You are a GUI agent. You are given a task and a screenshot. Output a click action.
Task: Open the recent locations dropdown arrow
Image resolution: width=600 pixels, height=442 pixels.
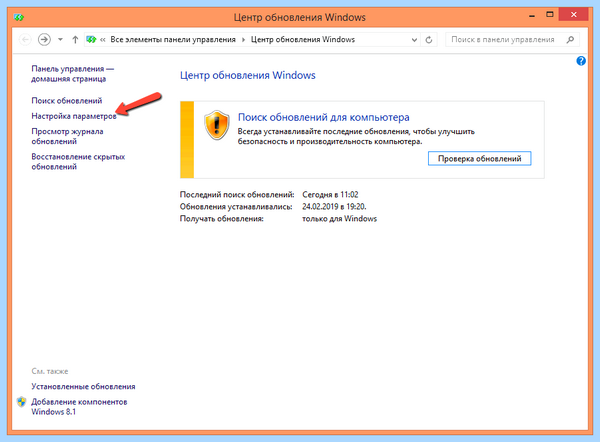tap(60, 39)
